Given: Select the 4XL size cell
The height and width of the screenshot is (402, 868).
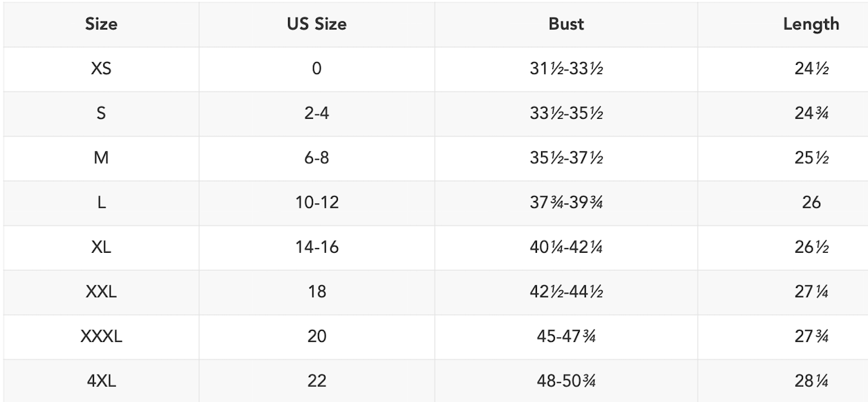Looking at the screenshot, I should pos(101,381).
